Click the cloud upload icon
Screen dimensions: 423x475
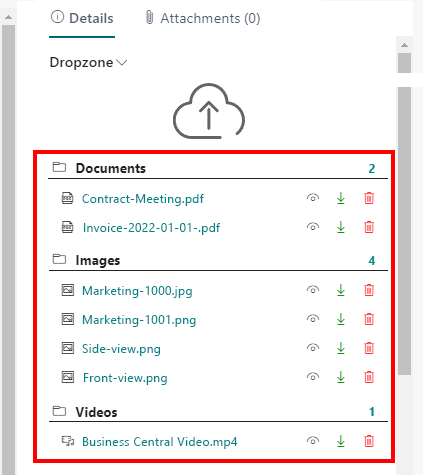tap(209, 111)
